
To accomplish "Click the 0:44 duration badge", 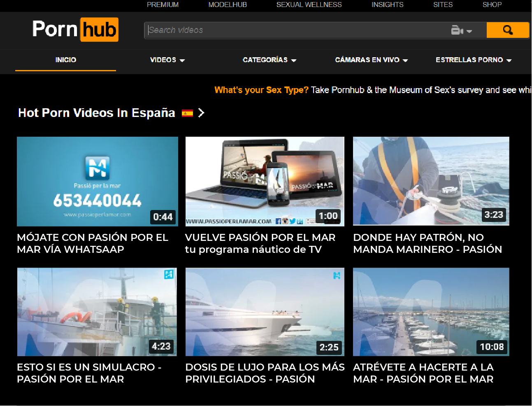I will 163,217.
